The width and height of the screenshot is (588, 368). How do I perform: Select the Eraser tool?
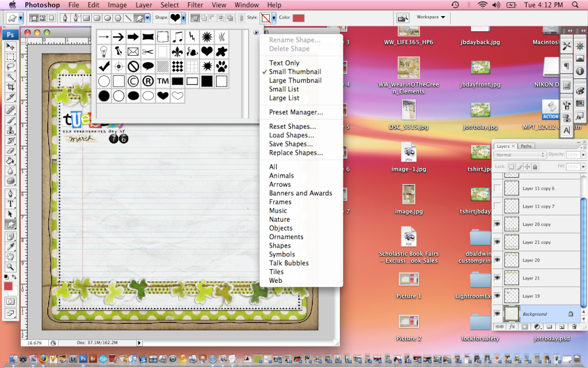[10, 151]
